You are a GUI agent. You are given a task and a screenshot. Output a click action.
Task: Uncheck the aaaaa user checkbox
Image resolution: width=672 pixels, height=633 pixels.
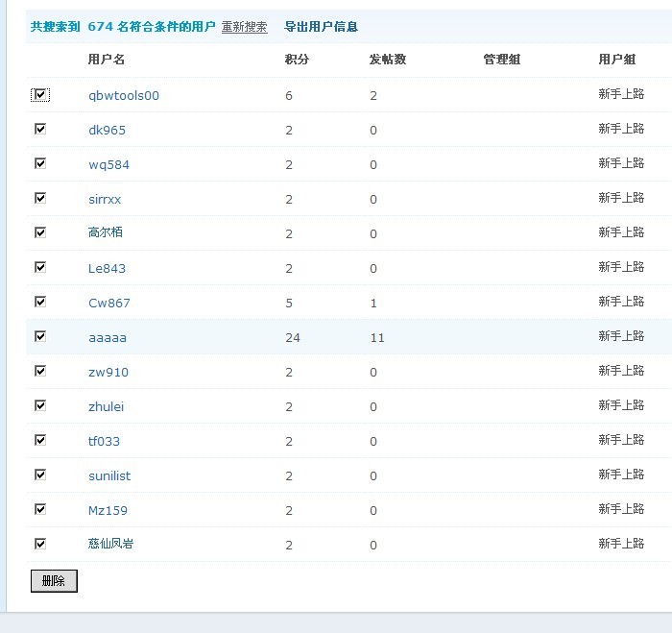(40, 336)
